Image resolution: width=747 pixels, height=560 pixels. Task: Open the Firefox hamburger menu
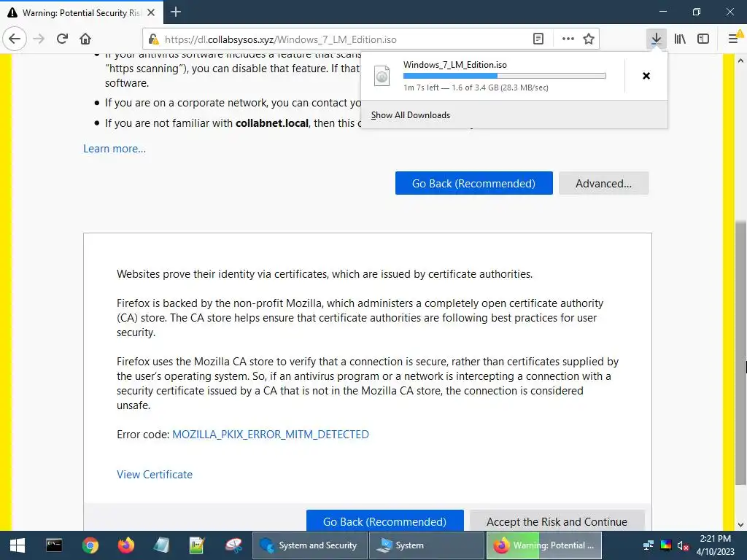coord(735,39)
